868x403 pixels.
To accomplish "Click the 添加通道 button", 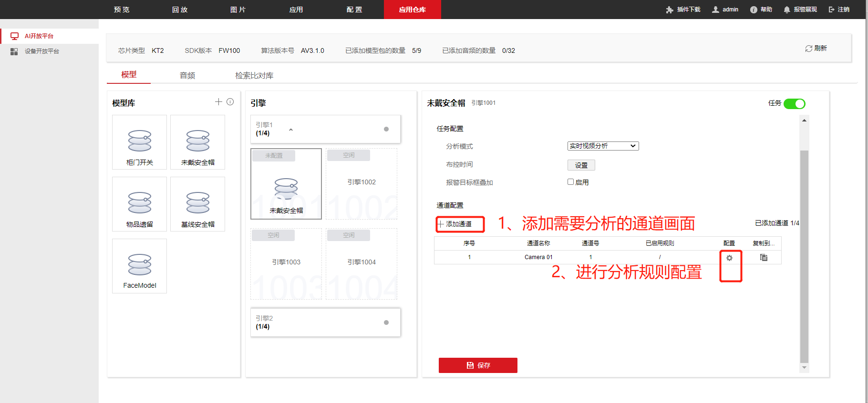I will pos(455,224).
